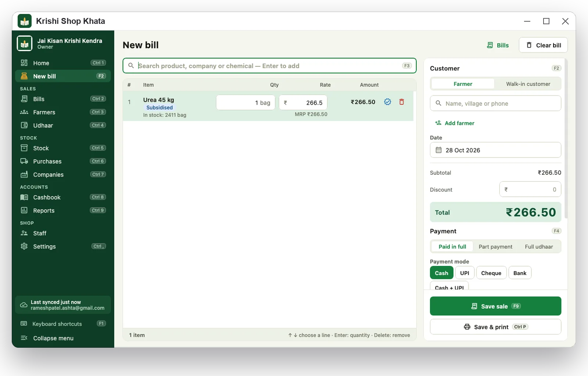This screenshot has height=376, width=588.
Task: Edit the rate field showing 266.5
Action: [x=303, y=102]
